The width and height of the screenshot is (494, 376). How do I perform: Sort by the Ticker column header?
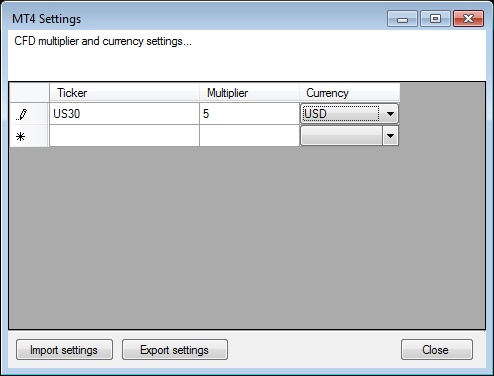(124, 93)
